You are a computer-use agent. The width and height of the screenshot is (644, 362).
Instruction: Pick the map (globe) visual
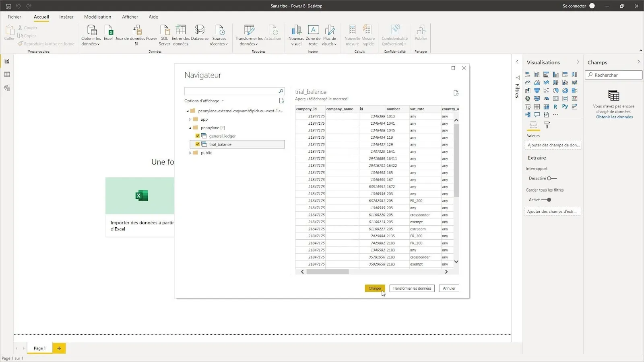527,99
